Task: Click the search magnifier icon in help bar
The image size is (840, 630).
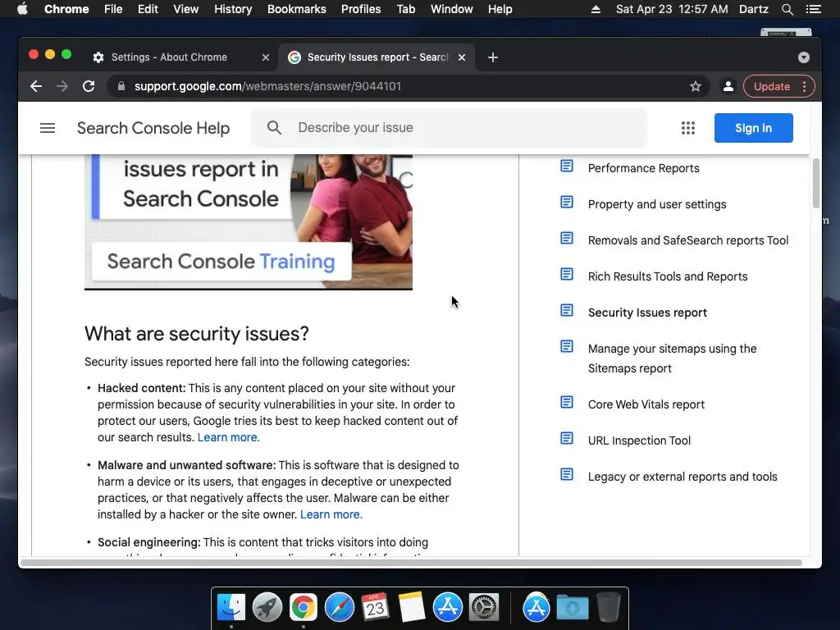Action: click(274, 127)
